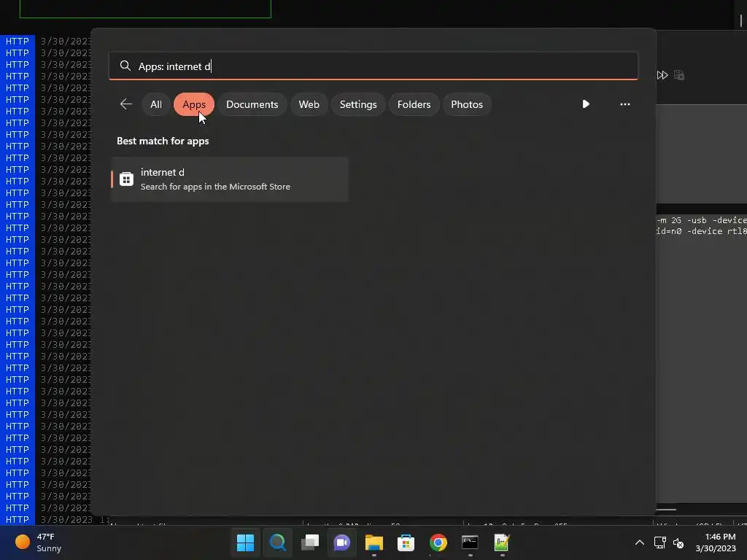Open 'internet d' Microsoft Store search result

coord(230,179)
